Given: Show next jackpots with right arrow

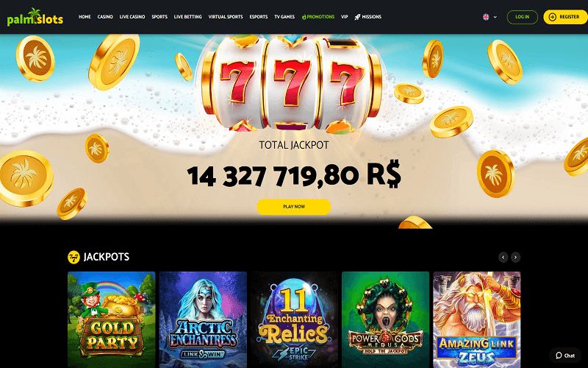Looking at the screenshot, I should coord(516,257).
